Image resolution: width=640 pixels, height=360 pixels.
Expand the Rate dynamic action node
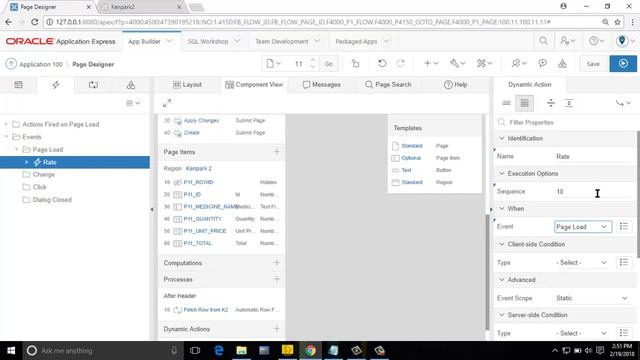click(x=27, y=162)
